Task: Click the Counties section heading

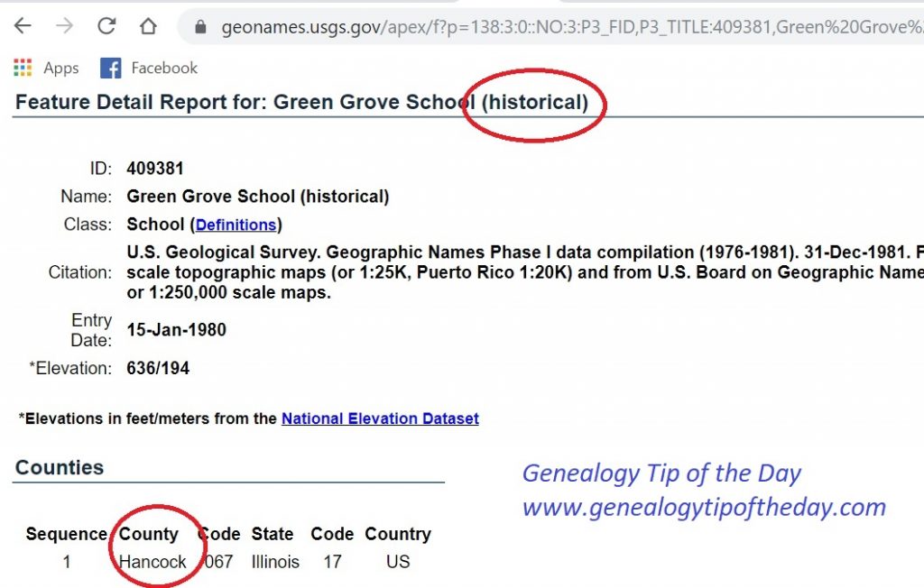Action: [60, 467]
